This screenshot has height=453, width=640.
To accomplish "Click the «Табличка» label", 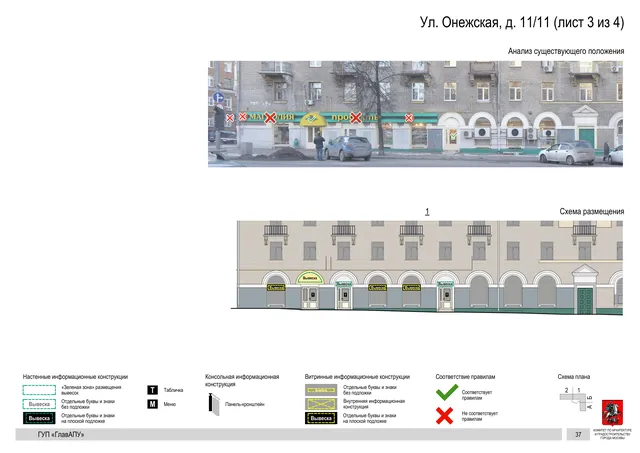I will coord(173,390).
